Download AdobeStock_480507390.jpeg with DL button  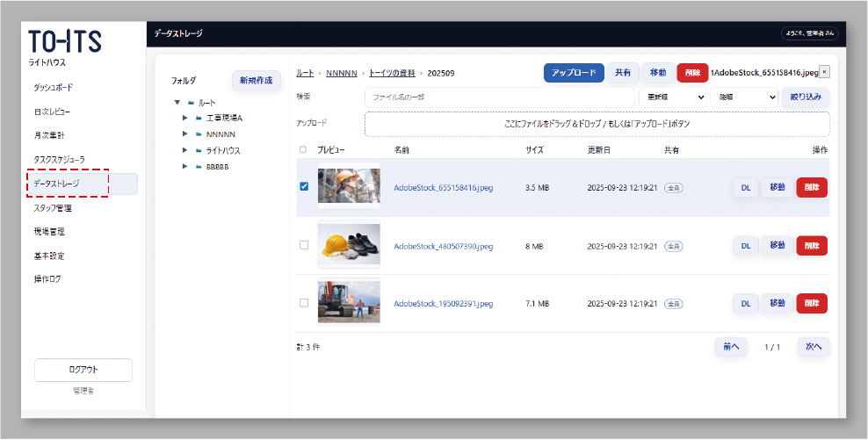[x=745, y=245]
